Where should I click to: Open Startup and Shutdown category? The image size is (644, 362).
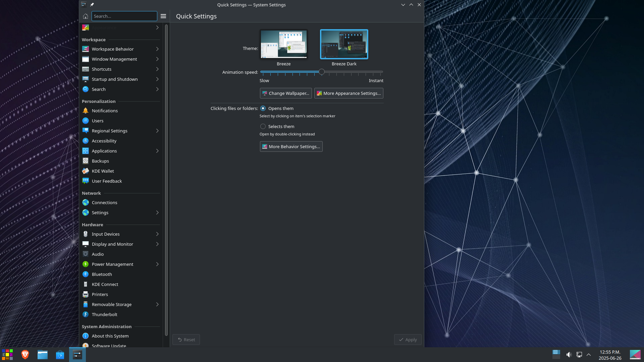(x=121, y=79)
